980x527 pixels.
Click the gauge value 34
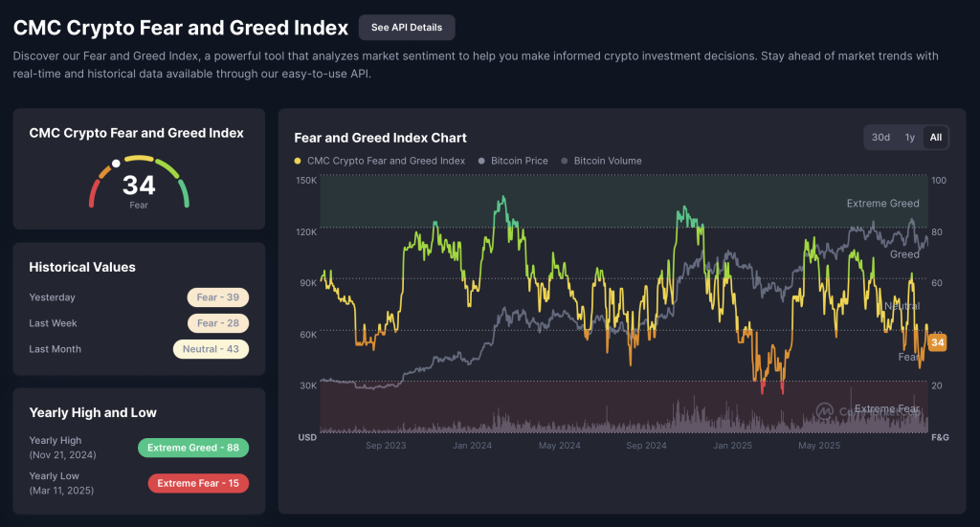click(x=139, y=186)
